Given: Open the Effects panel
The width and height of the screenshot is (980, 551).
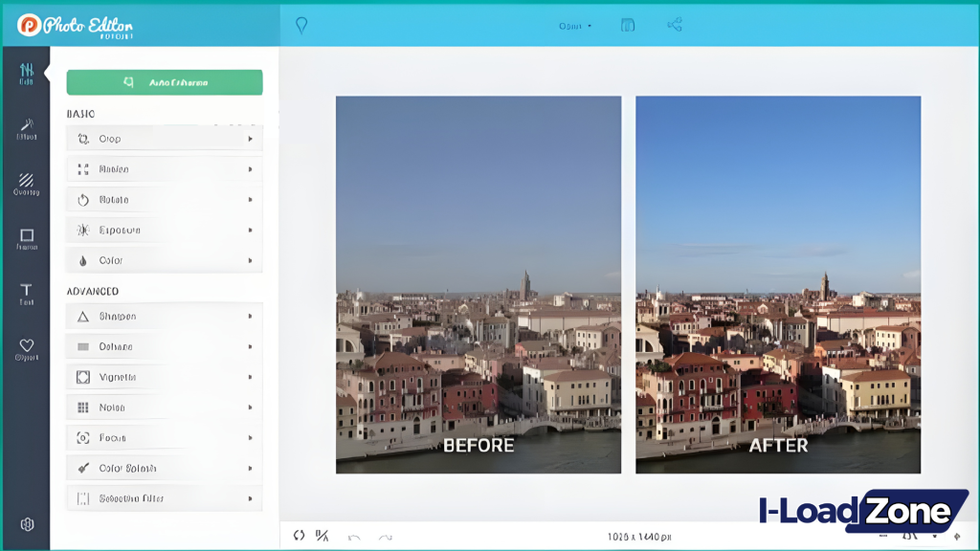Looking at the screenshot, I should tap(27, 129).
